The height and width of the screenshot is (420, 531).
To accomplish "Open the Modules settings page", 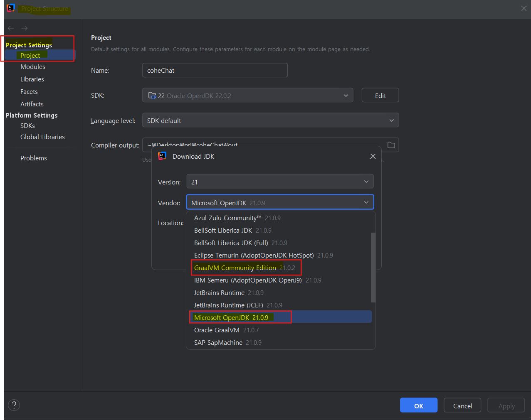I will pyautogui.click(x=33, y=67).
